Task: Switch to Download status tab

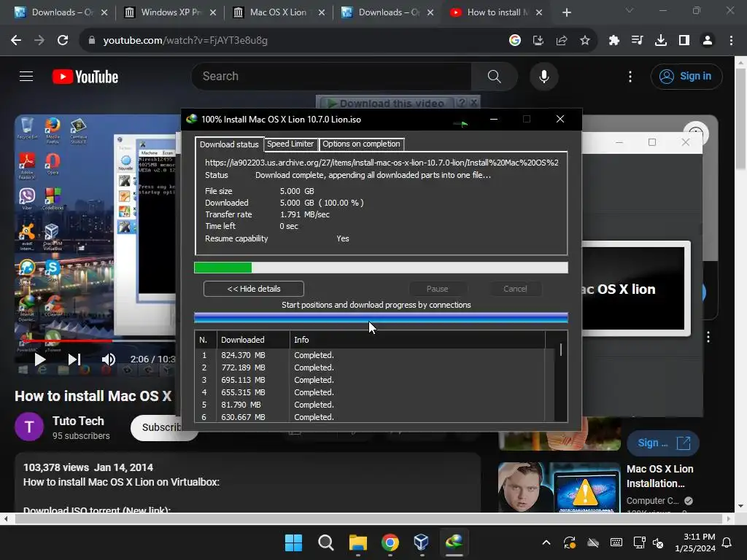Action: pos(229,144)
